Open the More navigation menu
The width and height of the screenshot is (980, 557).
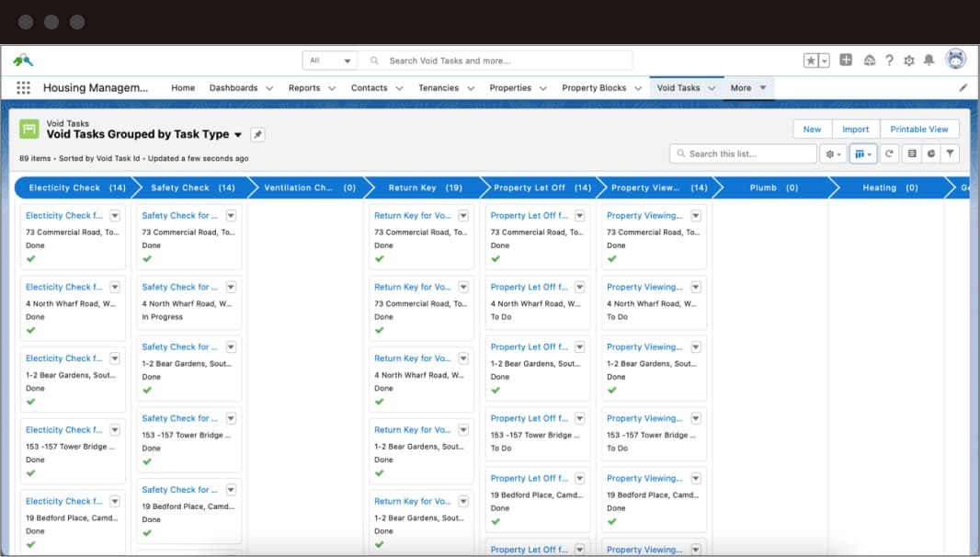click(x=748, y=87)
